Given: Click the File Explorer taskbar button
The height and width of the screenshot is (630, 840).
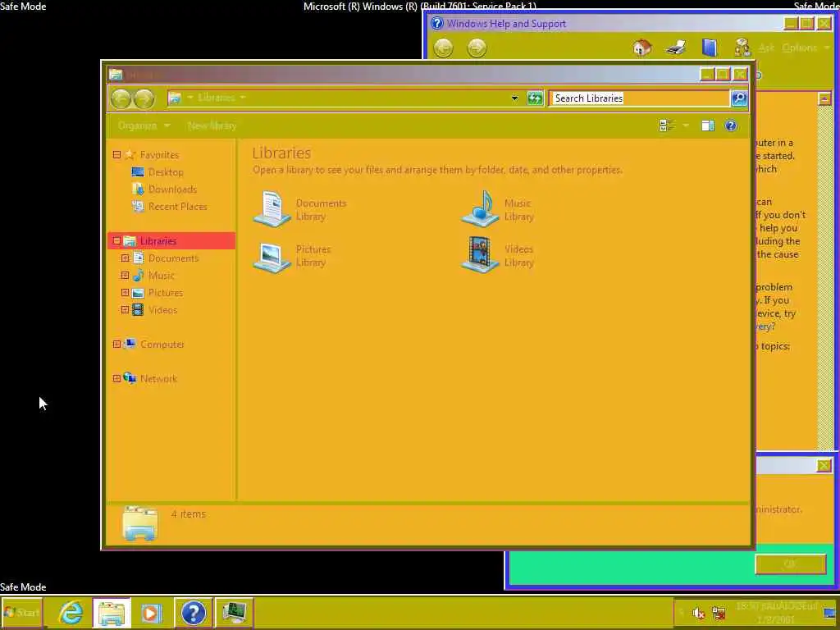Looking at the screenshot, I should point(111,612).
